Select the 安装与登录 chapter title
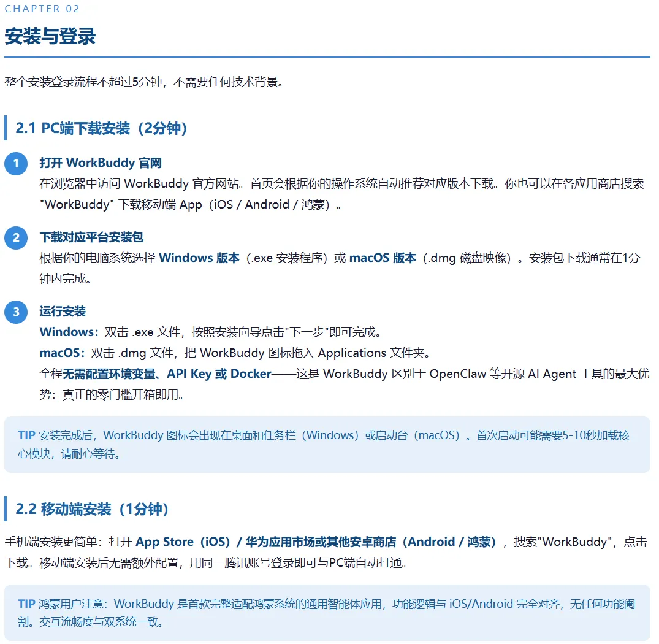The width and height of the screenshot is (659, 644). point(50,36)
